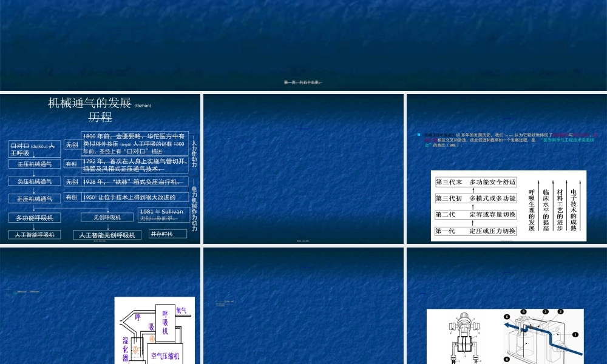Click the numbered marker 1 in ventilator diagram
This screenshot has height=364, width=607.
575,334
